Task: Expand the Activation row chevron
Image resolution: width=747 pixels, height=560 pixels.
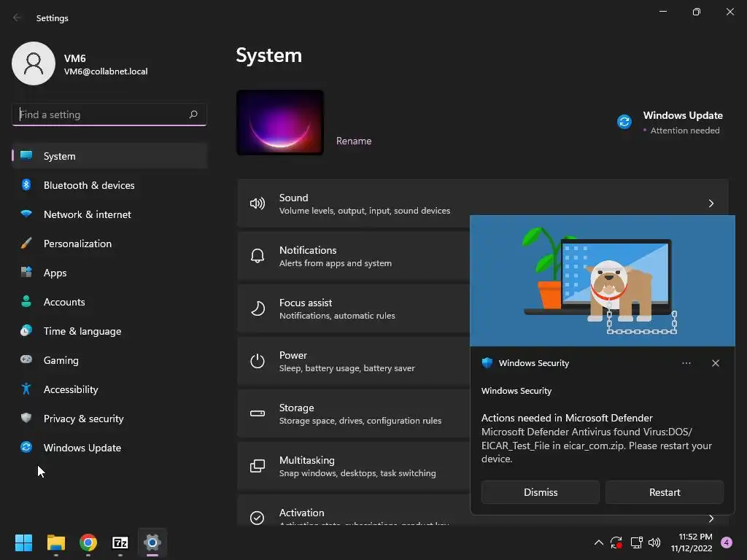Action: [711, 518]
